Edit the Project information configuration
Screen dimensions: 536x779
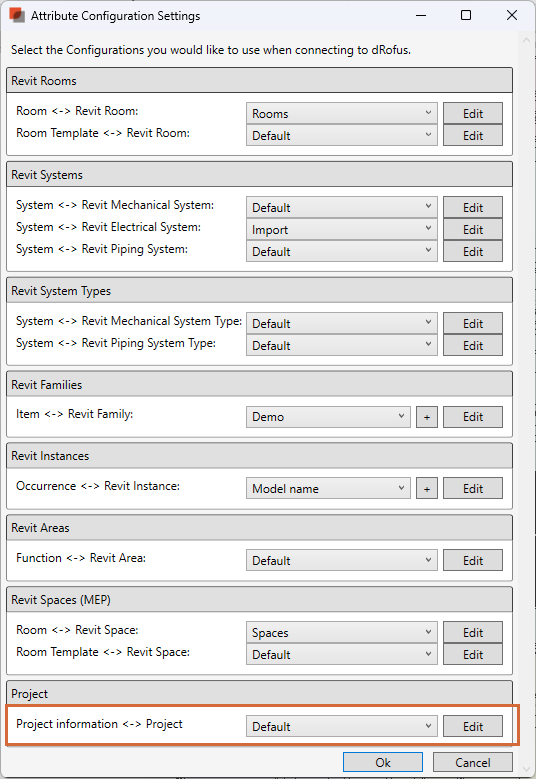click(473, 726)
